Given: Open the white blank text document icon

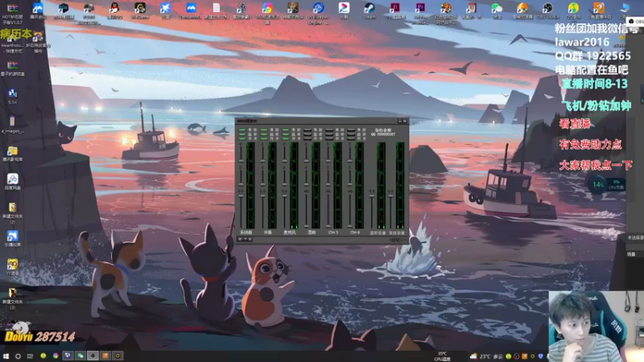Looking at the screenshot, I should (216, 8).
